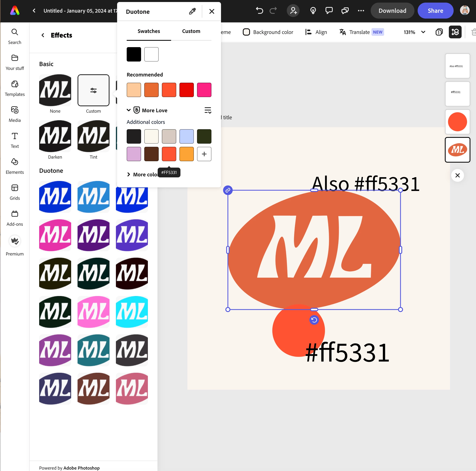Click the Download button

click(x=392, y=11)
